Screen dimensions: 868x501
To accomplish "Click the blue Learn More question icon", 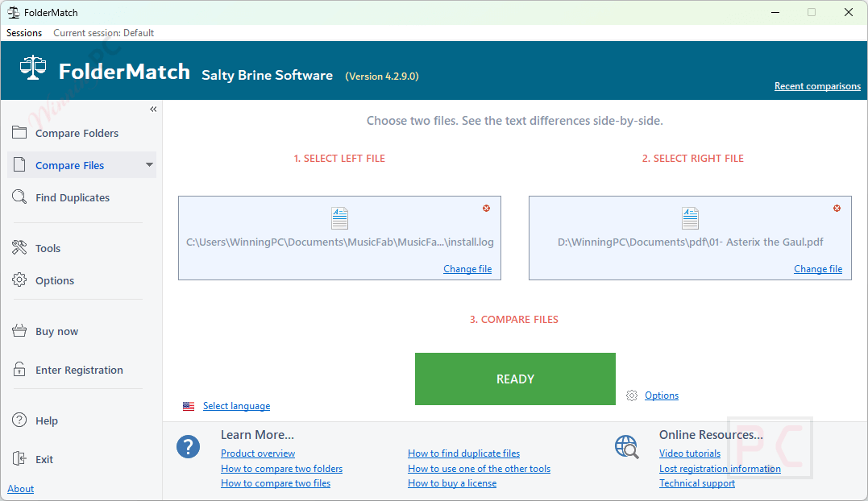I will pos(189,447).
